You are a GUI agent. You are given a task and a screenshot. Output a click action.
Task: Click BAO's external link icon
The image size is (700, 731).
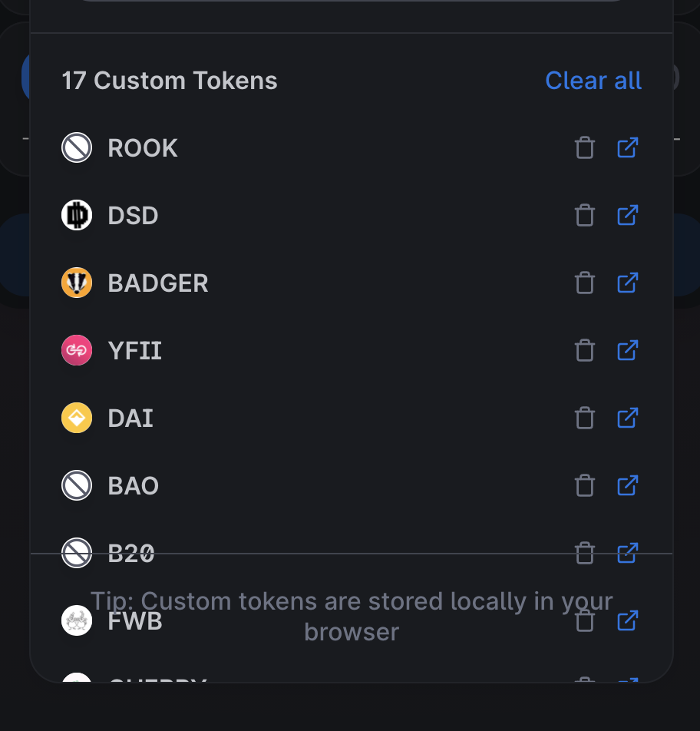coord(627,485)
